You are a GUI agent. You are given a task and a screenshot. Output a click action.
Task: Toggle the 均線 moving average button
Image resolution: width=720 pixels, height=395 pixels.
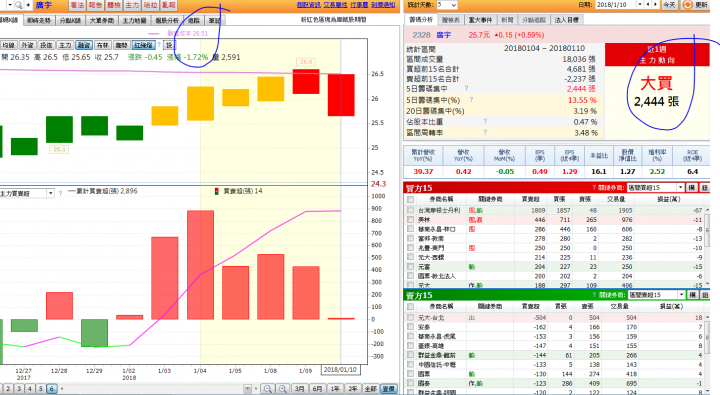click(x=9, y=45)
